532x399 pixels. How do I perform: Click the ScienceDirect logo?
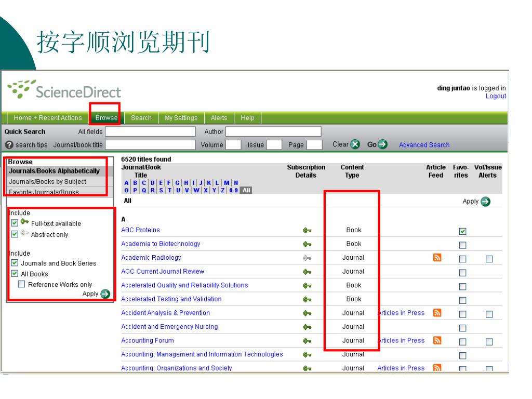tap(64, 89)
